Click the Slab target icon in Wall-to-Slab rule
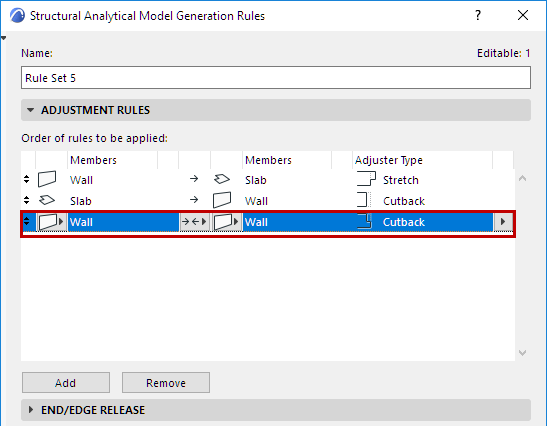Image resolution: width=547 pixels, height=426 pixels. 222,179
